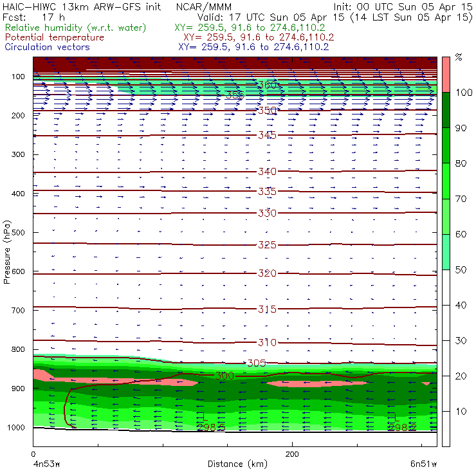The height and width of the screenshot is (476, 476).
Task: Click the colorbar 100 tick label
Action: [x=464, y=93]
